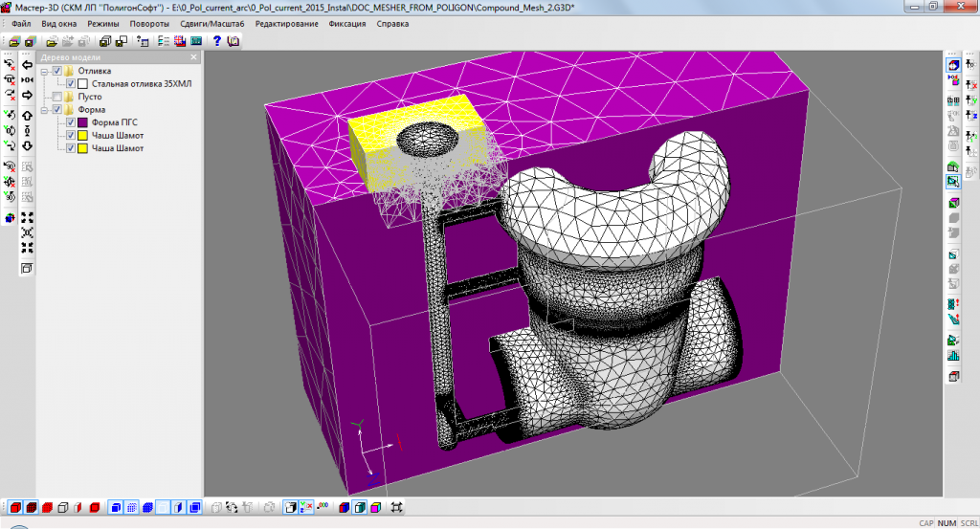Click the open folder icon in toolbar
Viewport: 980px width, 529px height.
(52, 41)
